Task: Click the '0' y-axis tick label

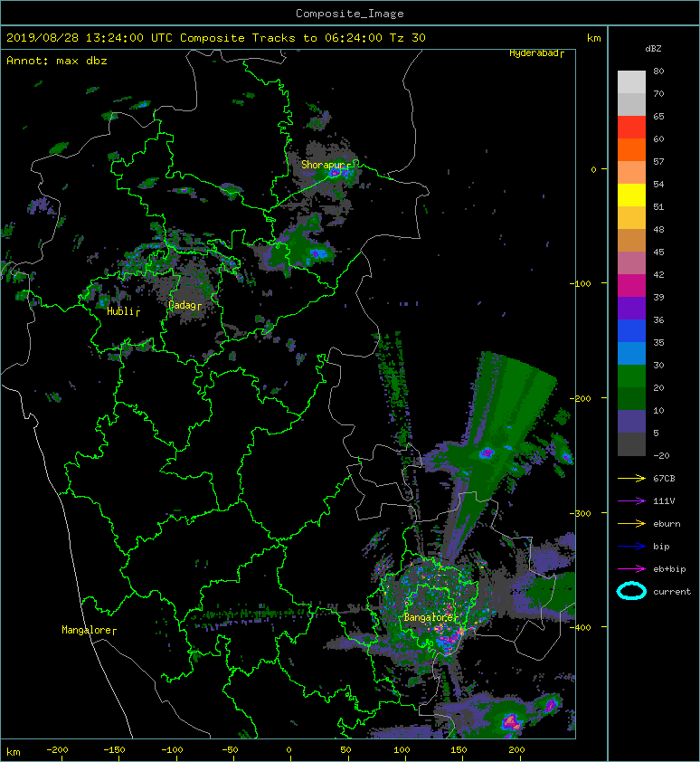Action: click(x=593, y=169)
